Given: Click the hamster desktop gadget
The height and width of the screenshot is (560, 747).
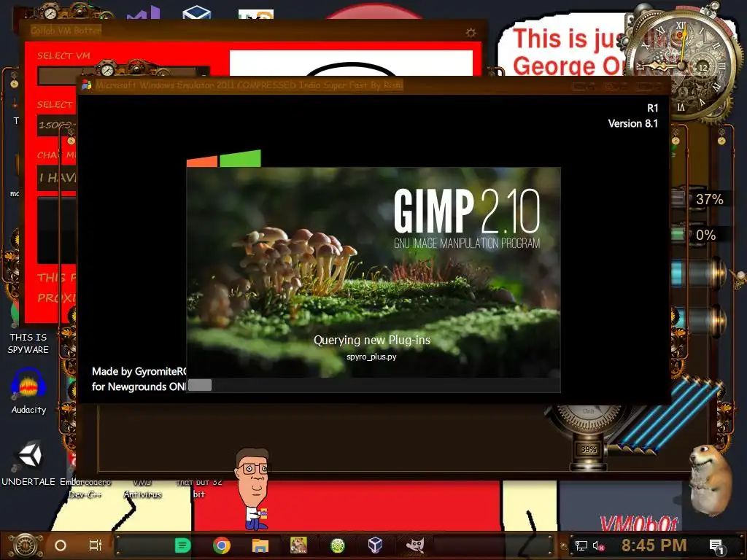Looking at the screenshot, I should 711,480.
